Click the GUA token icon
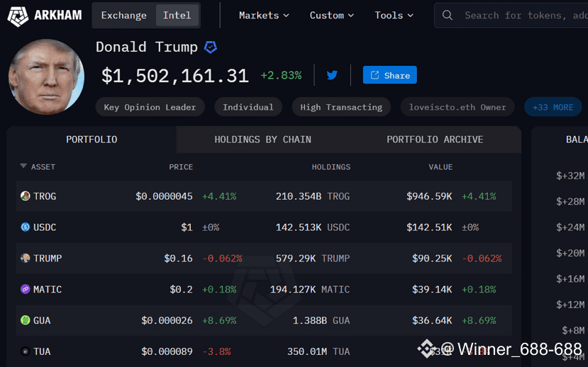This screenshot has height=367, width=588. click(25, 320)
